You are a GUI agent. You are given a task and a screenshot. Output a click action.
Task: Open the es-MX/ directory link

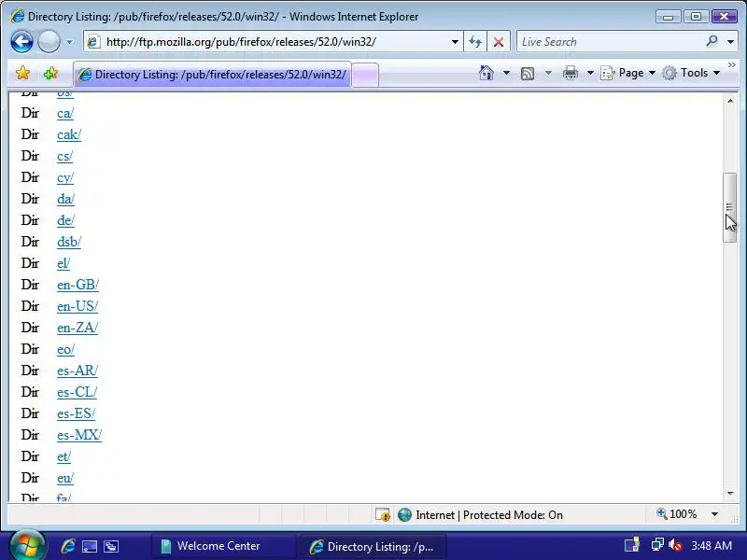click(79, 435)
